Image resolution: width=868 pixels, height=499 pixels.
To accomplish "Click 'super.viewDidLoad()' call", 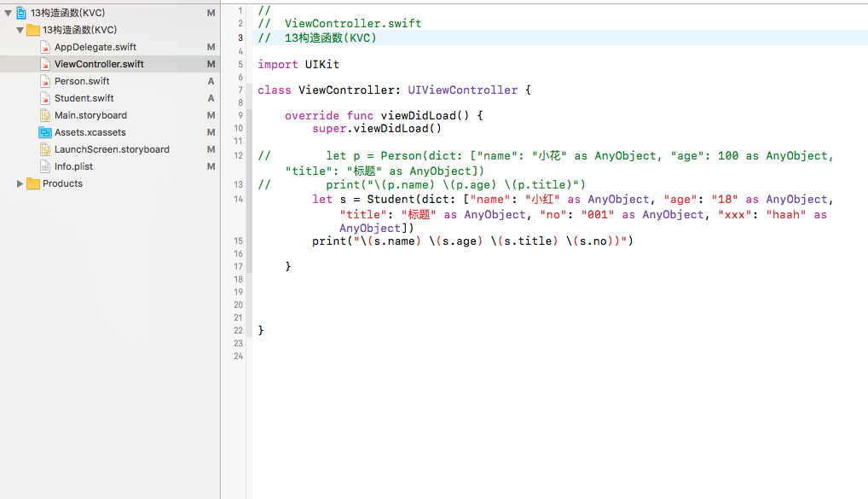I will (377, 129).
